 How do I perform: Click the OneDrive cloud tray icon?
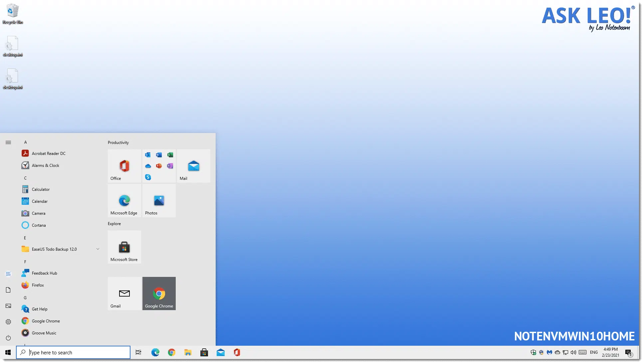click(557, 352)
